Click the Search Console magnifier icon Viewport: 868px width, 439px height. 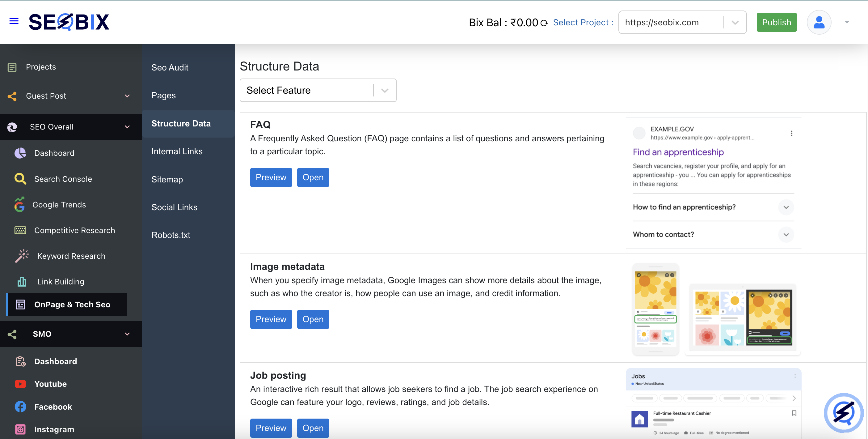[x=20, y=179]
